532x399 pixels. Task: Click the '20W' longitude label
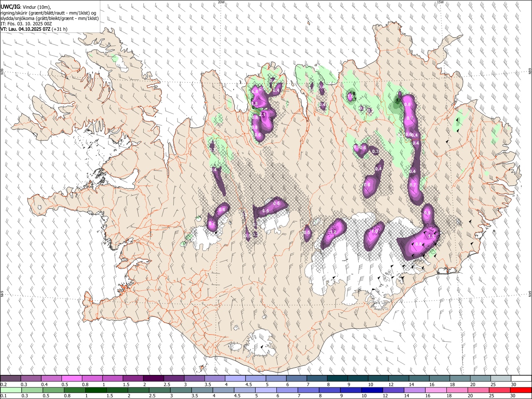[222, 2]
